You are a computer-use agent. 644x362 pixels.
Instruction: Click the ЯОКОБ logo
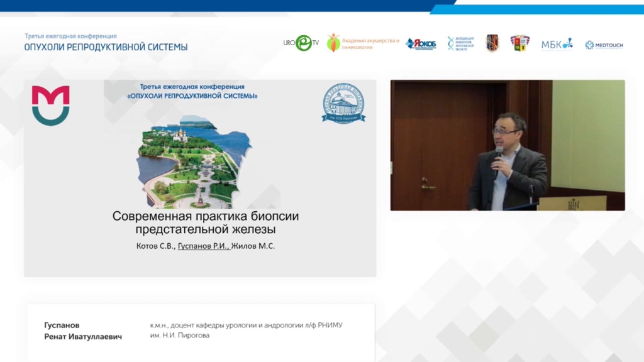click(421, 43)
